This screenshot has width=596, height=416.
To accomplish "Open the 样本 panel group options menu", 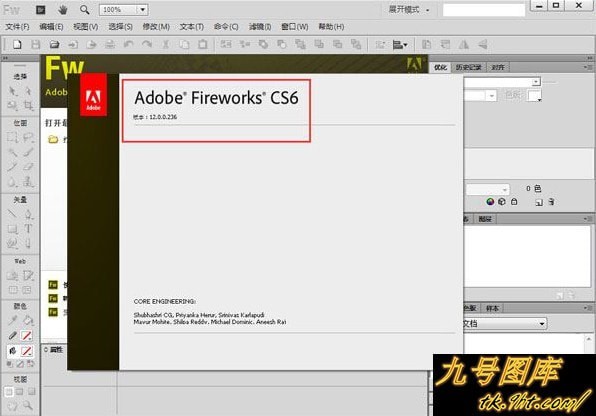I will [x=588, y=308].
